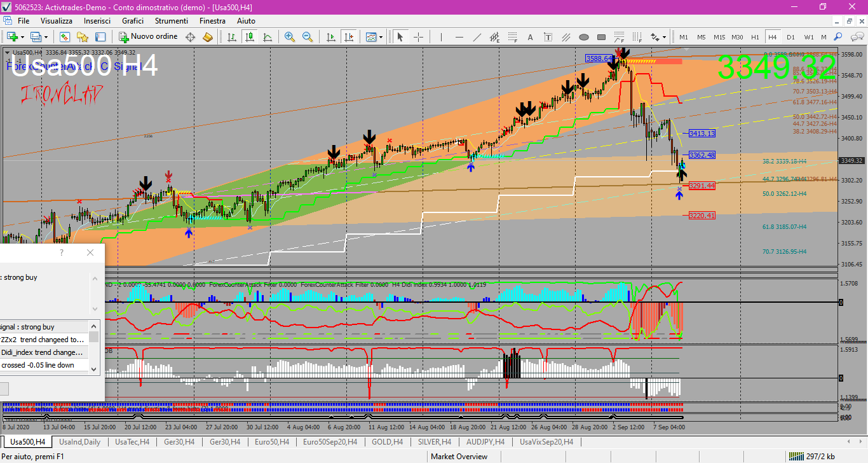Draw a trendline

(477, 37)
